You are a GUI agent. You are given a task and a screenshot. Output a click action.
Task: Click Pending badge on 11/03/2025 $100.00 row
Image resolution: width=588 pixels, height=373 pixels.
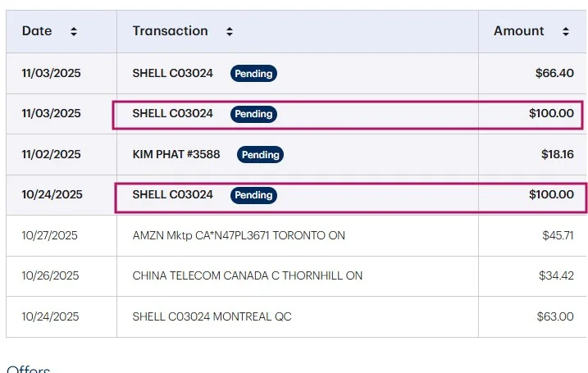coord(253,114)
